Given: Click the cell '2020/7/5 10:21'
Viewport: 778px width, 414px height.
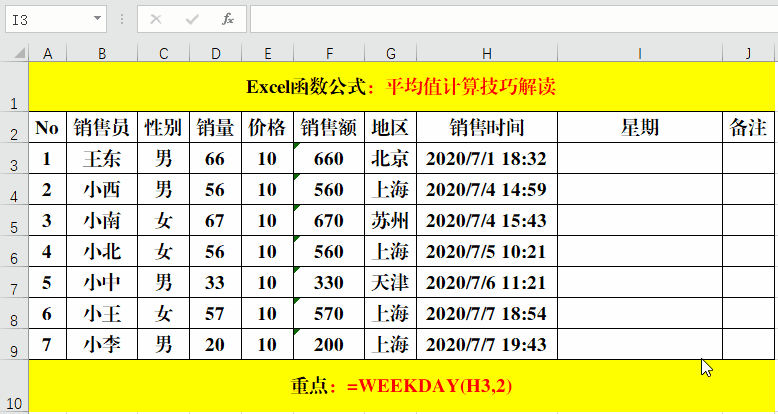Looking at the screenshot, I should [x=487, y=251].
